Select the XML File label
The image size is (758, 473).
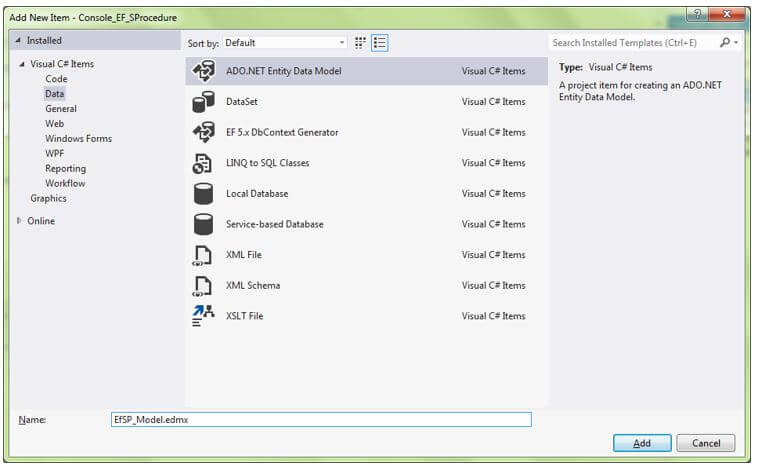pos(244,255)
